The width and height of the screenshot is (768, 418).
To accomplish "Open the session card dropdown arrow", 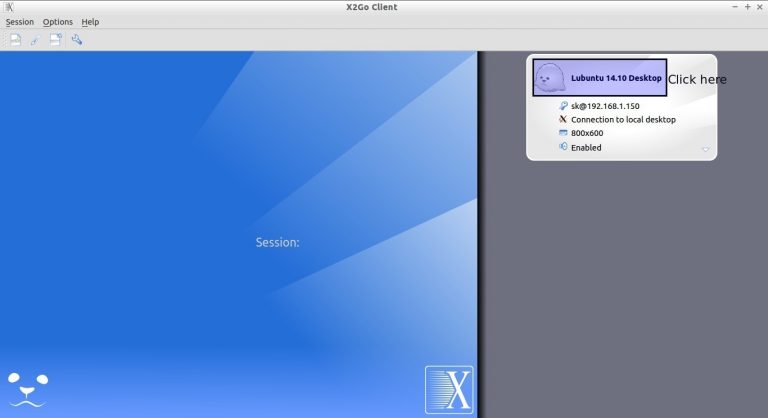I will pos(706,149).
